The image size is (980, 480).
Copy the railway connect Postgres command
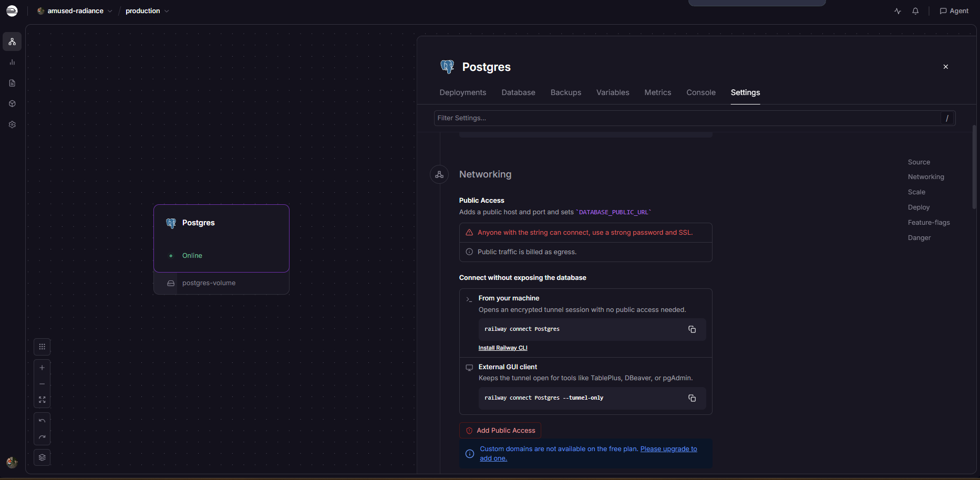pos(692,329)
